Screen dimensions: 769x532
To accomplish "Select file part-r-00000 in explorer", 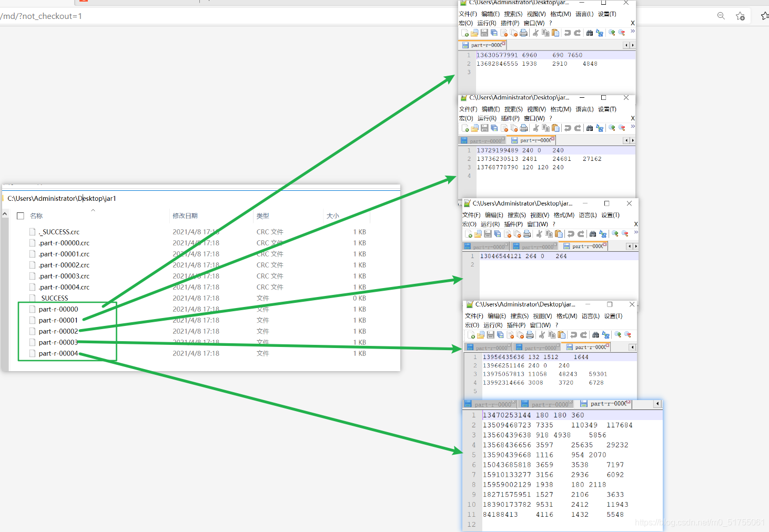I will click(58, 310).
